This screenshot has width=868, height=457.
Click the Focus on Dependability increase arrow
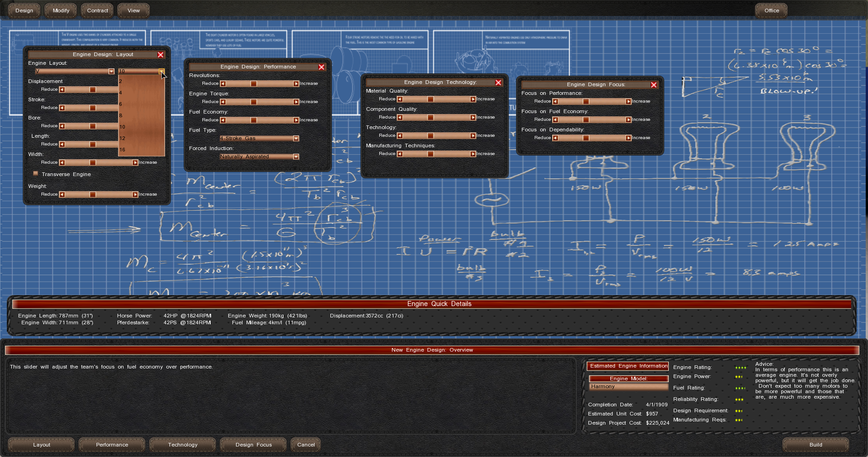click(628, 138)
